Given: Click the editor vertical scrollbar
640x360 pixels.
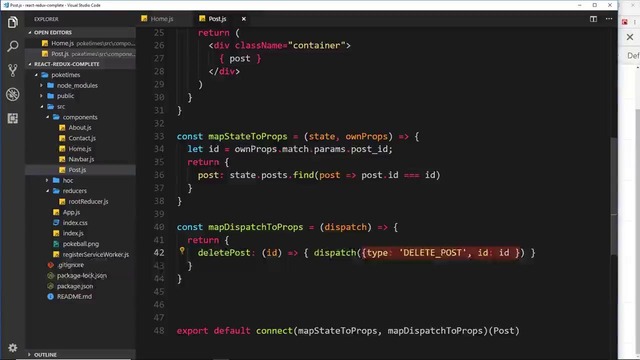Looking at the screenshot, I should point(614,196).
